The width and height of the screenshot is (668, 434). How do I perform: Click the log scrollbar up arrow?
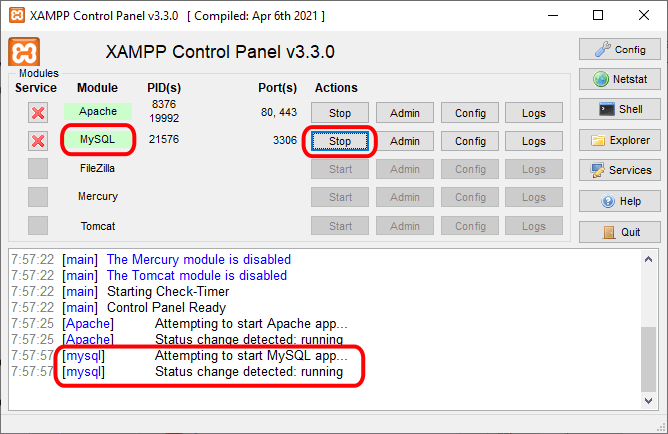[648, 259]
